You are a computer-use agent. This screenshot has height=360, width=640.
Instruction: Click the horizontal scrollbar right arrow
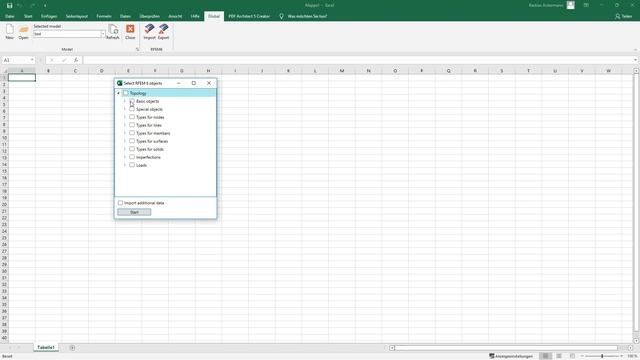pyautogui.click(x=631, y=348)
